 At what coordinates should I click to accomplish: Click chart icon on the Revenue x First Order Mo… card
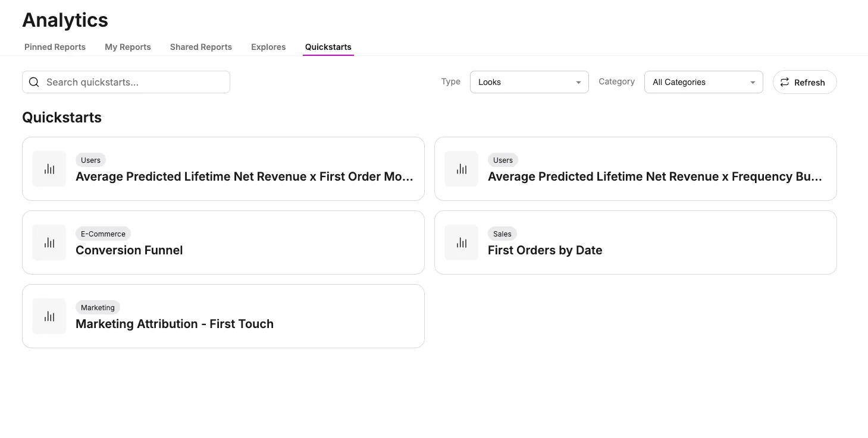click(x=49, y=169)
